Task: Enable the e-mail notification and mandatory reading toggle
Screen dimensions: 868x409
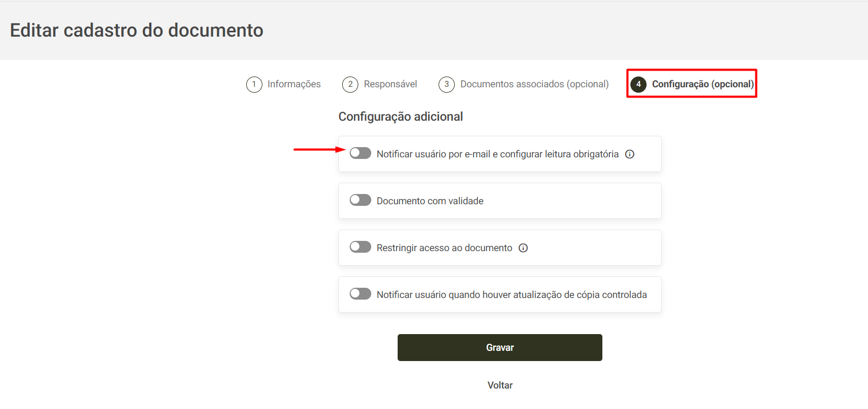Action: tap(360, 153)
